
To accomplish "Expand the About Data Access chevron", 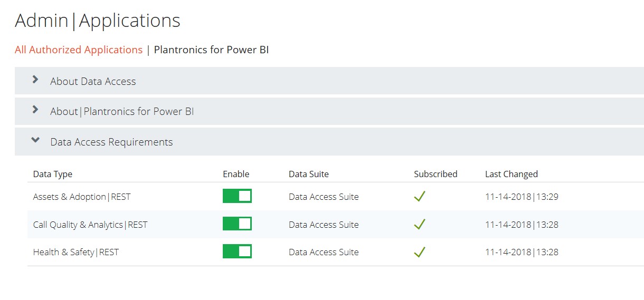I will (x=35, y=80).
